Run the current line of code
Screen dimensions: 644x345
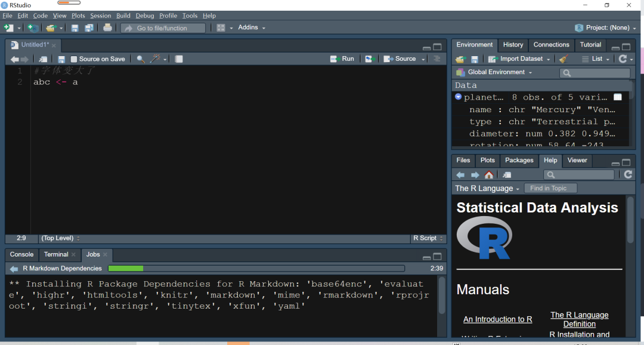[x=342, y=59]
